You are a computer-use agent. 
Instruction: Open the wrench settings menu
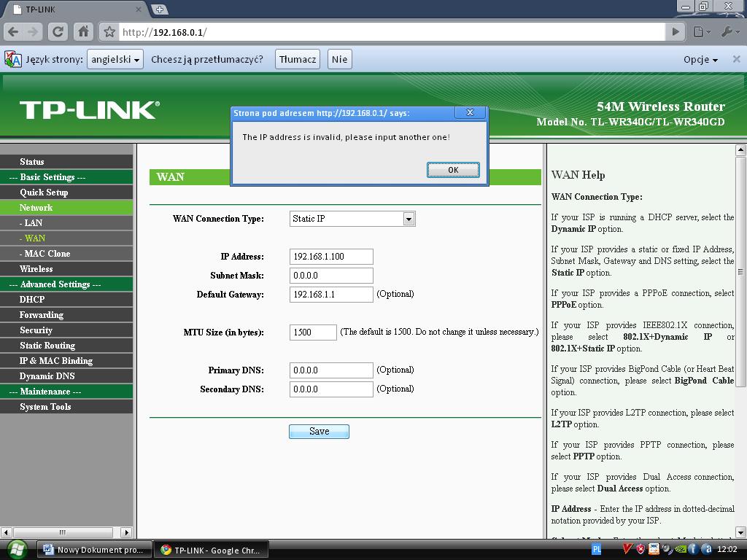coord(730,32)
